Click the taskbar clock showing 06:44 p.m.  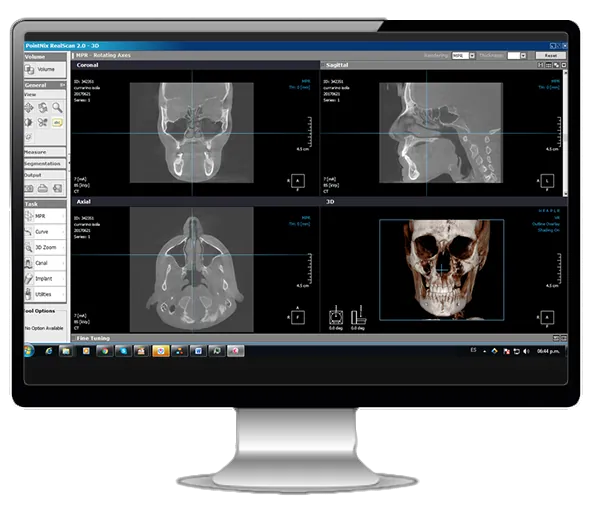(548, 351)
